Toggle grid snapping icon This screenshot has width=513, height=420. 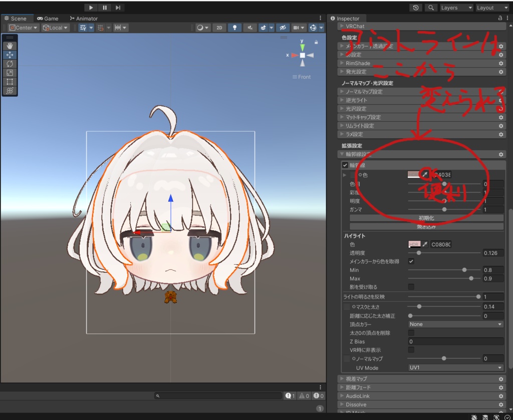pos(101,28)
